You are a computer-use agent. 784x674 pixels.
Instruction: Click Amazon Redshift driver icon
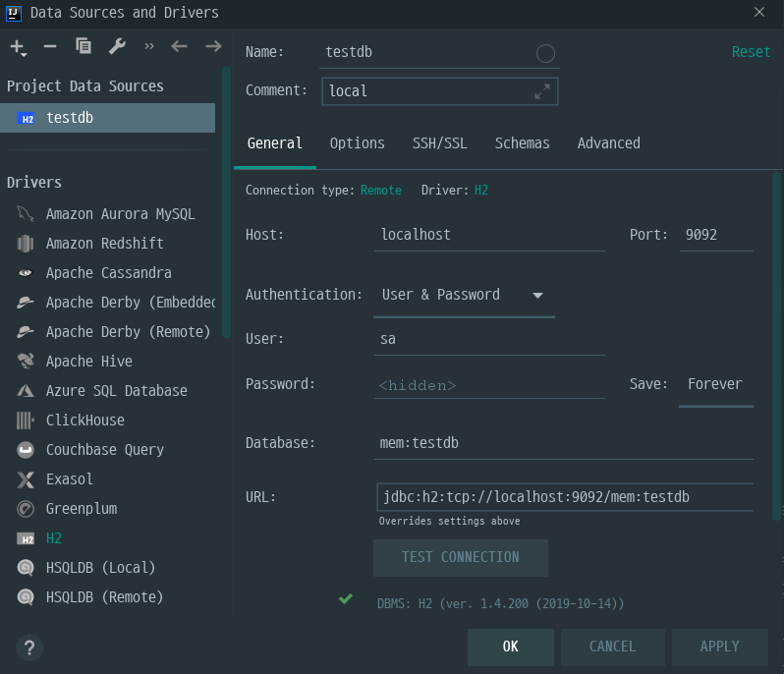pos(26,244)
